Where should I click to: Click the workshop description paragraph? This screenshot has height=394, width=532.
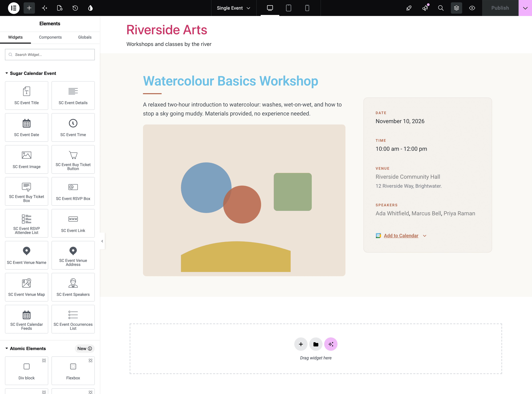242,109
